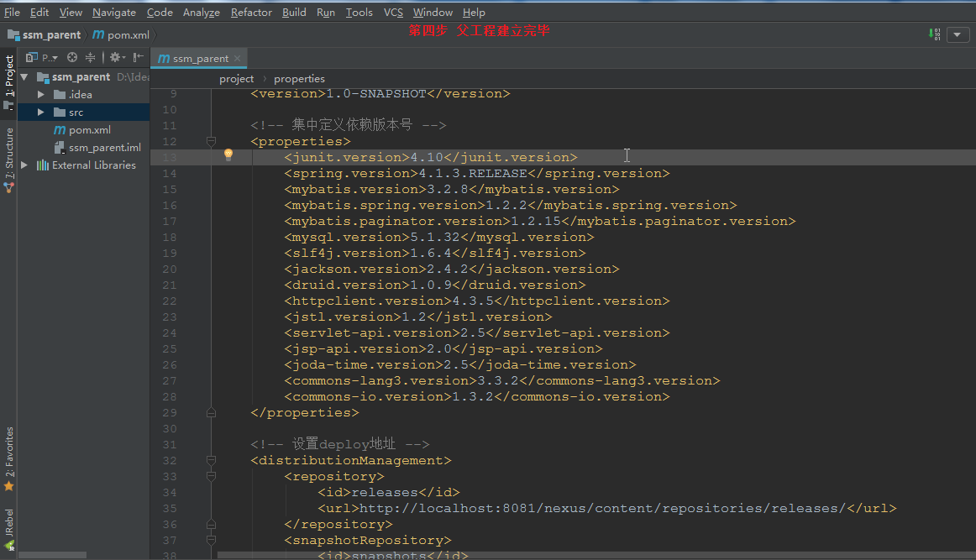Close the ssm_parent editor tab
This screenshot has width=976, height=560.
tap(237, 59)
